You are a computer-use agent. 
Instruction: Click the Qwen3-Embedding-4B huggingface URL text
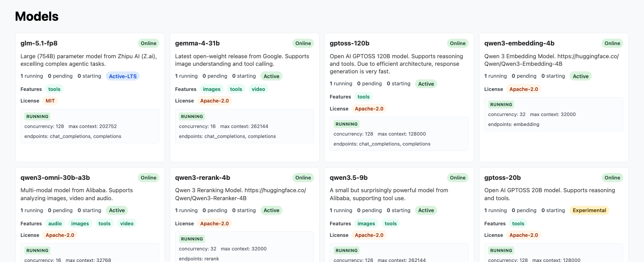click(551, 60)
